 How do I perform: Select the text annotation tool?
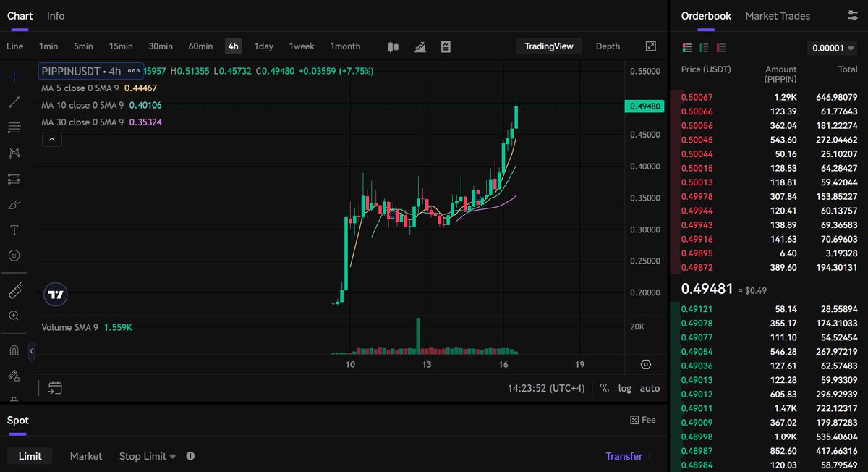point(14,229)
